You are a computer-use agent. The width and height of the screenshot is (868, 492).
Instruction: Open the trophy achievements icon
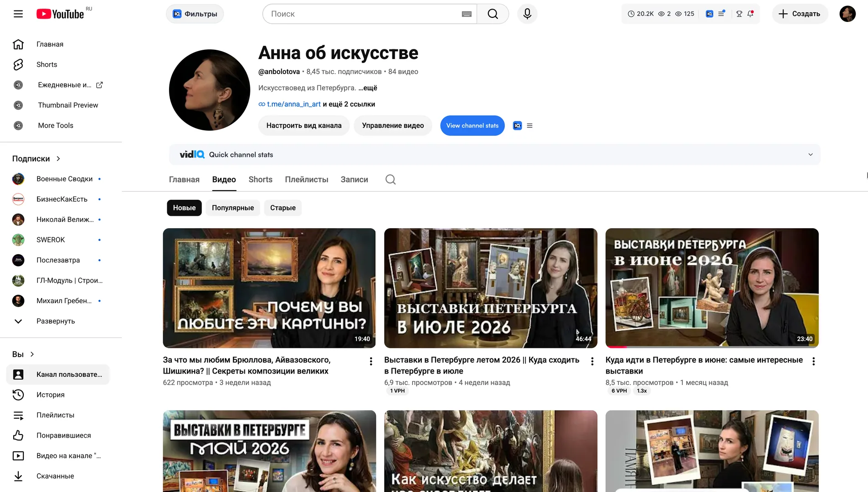739,14
